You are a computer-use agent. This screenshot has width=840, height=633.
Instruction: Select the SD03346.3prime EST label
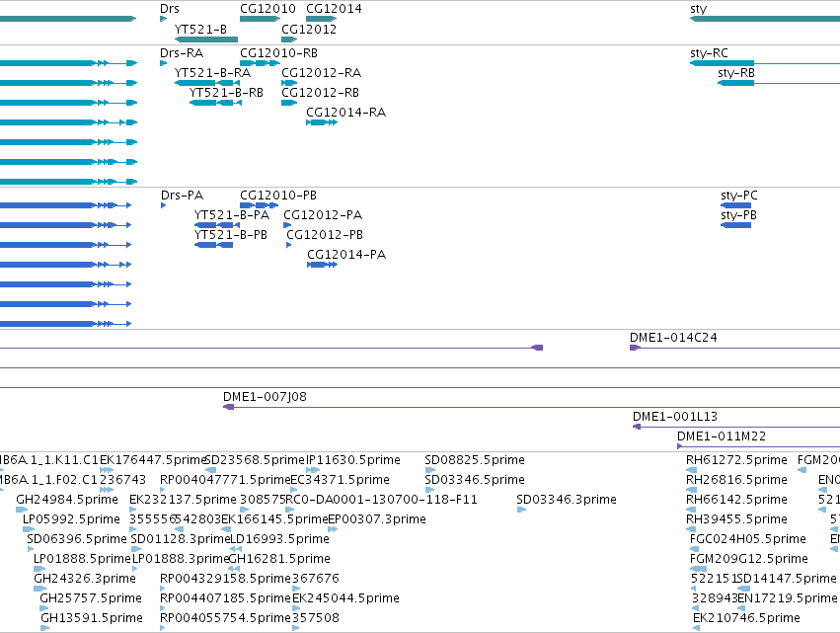567,500
